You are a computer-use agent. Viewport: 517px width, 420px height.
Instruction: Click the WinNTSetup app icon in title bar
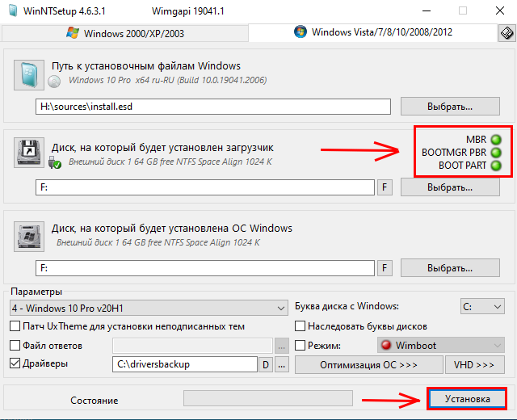[13, 10]
